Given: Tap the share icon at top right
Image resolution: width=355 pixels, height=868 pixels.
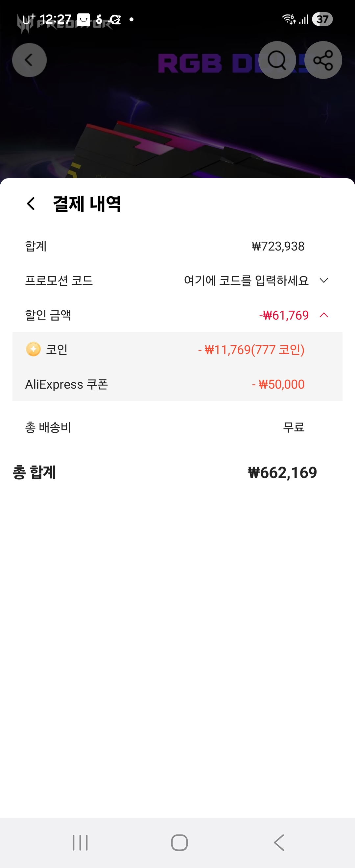Looking at the screenshot, I should click(x=323, y=60).
